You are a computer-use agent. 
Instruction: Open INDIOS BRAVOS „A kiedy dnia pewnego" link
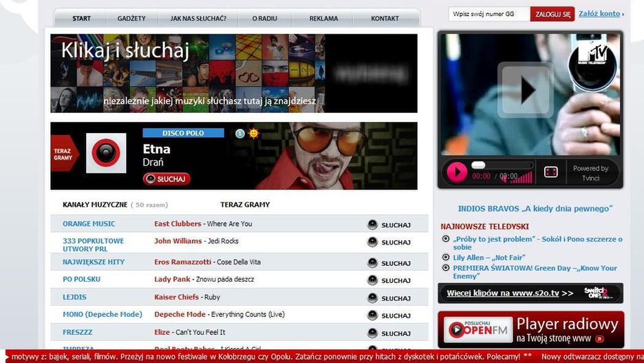535,209
